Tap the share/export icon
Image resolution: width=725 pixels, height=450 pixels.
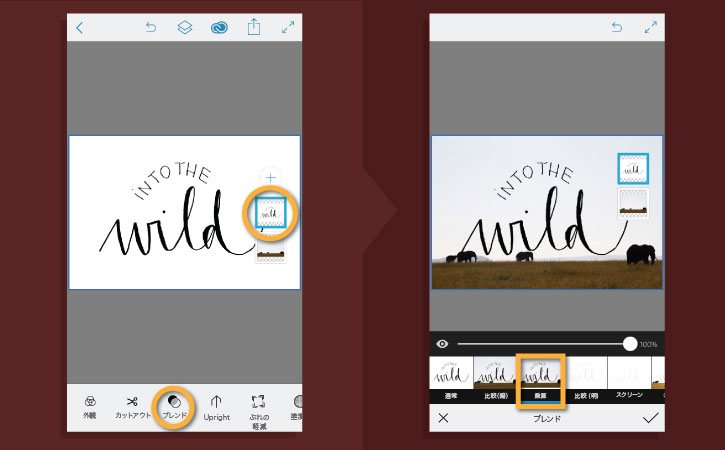(x=253, y=27)
